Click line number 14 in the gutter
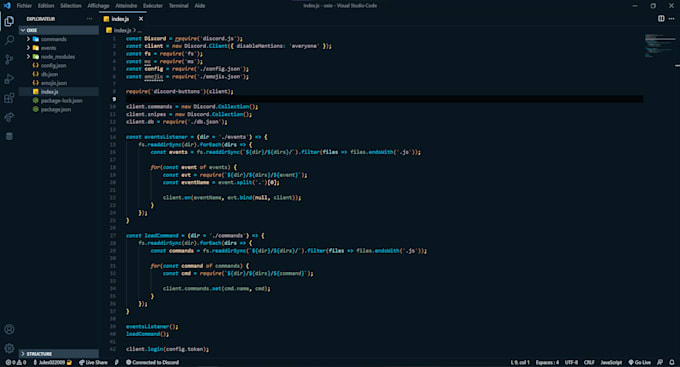This screenshot has width=680, height=367. tap(113, 137)
